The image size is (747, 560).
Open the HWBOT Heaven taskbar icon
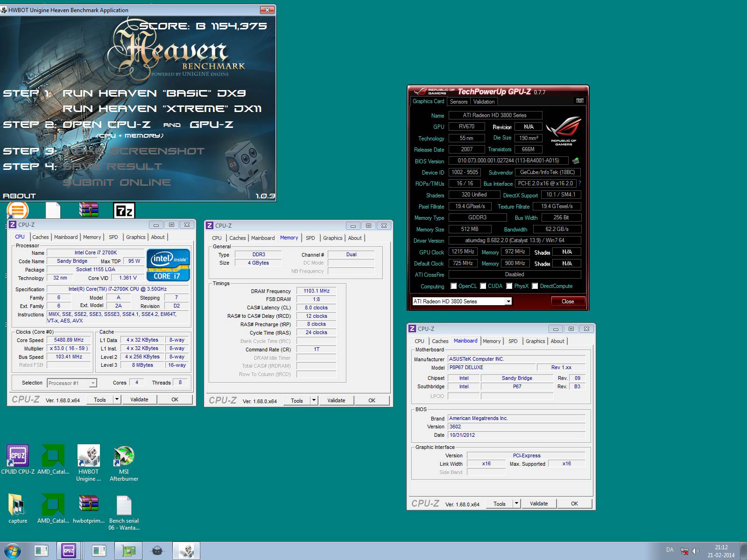coord(187,551)
